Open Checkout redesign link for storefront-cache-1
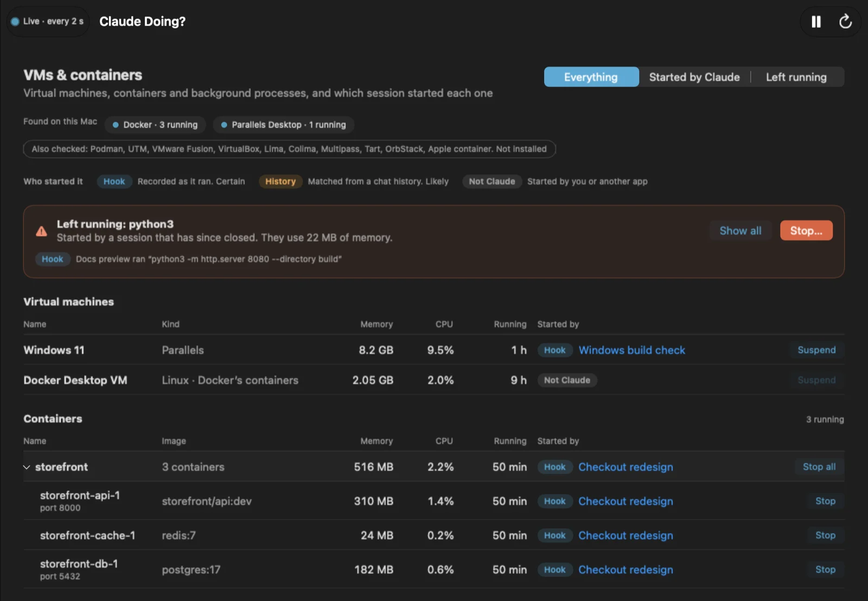Image resolution: width=868 pixels, height=601 pixels. point(626,535)
